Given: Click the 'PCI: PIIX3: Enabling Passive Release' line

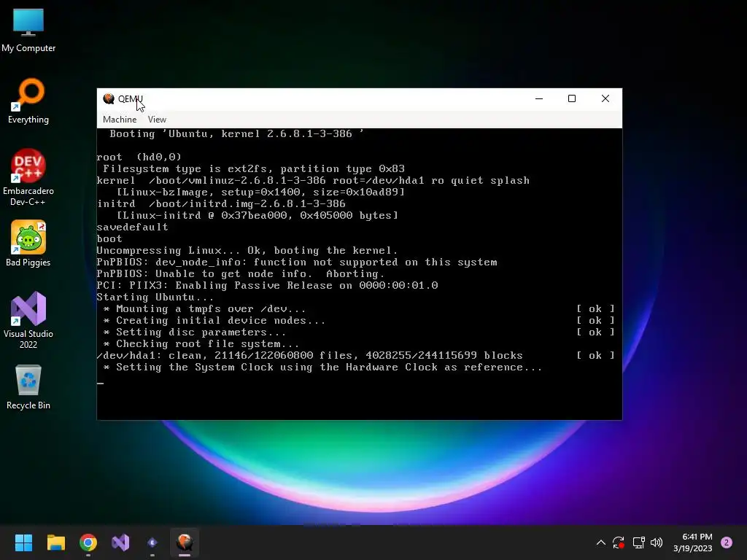Looking at the screenshot, I should coord(267,285).
